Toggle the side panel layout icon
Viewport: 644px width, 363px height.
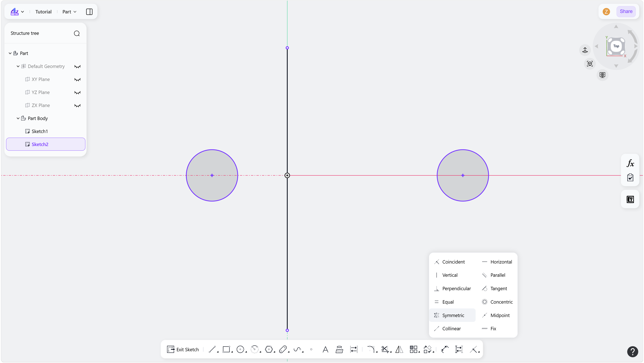click(x=89, y=12)
